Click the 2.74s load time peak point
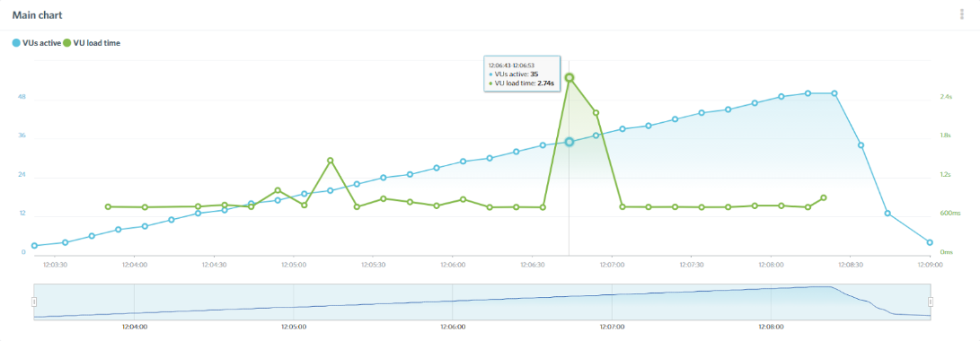980x341 pixels. (x=569, y=77)
